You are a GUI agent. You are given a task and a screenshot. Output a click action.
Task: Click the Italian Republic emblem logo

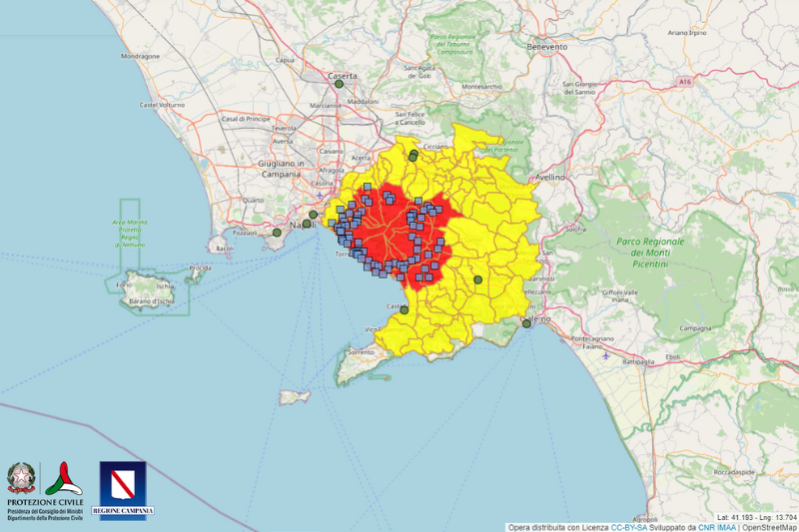tap(19, 479)
